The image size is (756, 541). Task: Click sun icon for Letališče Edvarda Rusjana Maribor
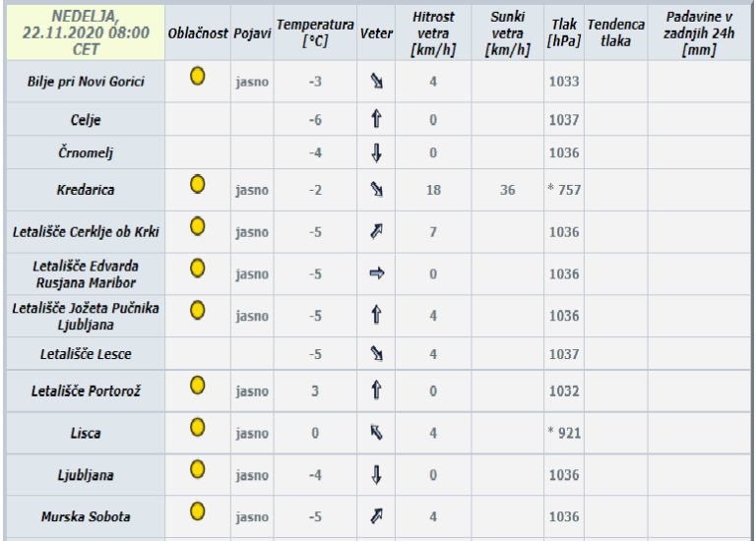click(197, 268)
